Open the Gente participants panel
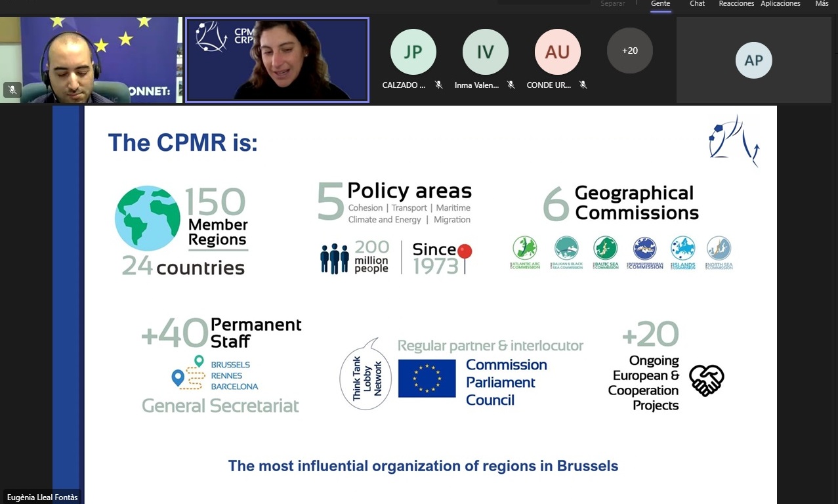Viewport: 838px width, 504px height. point(660,4)
